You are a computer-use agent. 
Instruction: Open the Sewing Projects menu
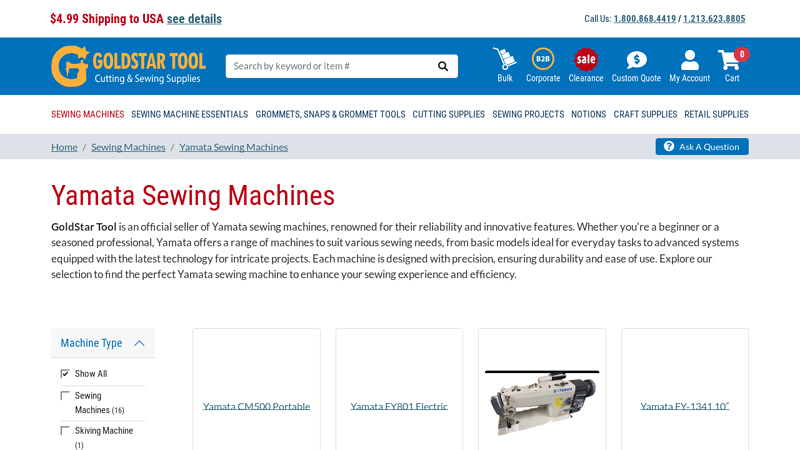(x=528, y=114)
